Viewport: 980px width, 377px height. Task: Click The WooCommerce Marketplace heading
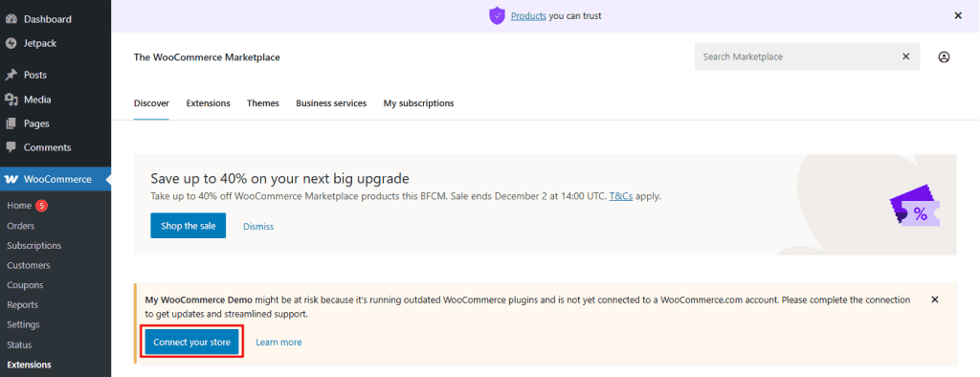click(207, 57)
